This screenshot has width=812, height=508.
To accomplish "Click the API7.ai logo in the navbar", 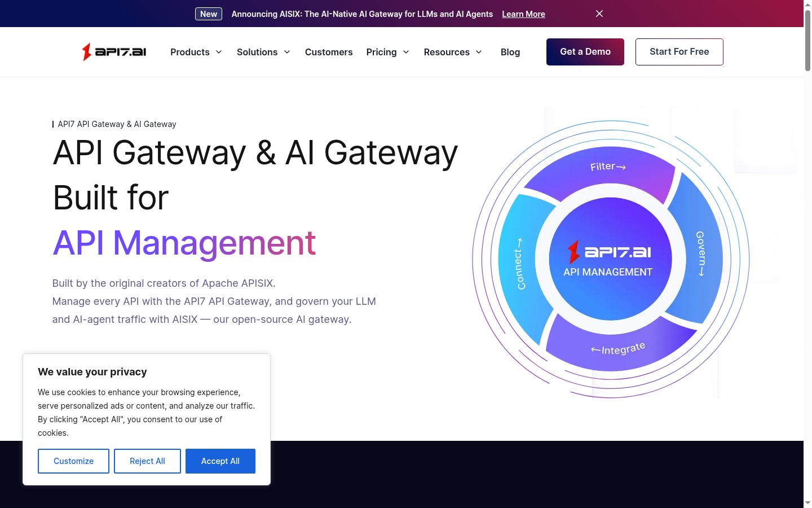I will point(114,52).
